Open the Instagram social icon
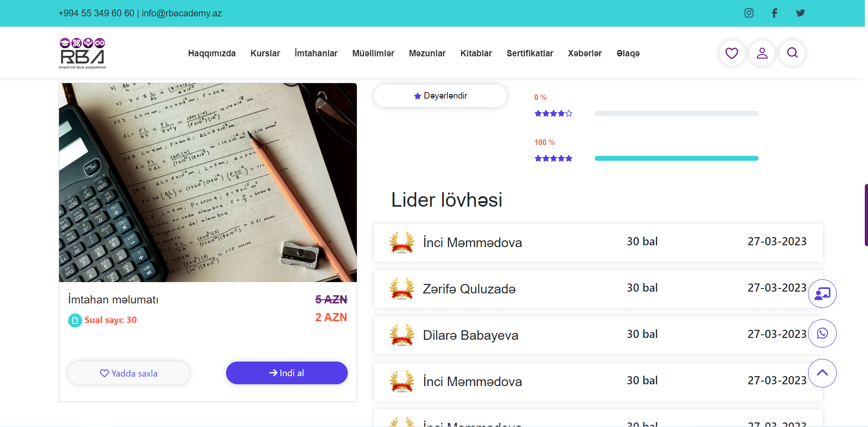The height and width of the screenshot is (427, 868). pos(749,13)
